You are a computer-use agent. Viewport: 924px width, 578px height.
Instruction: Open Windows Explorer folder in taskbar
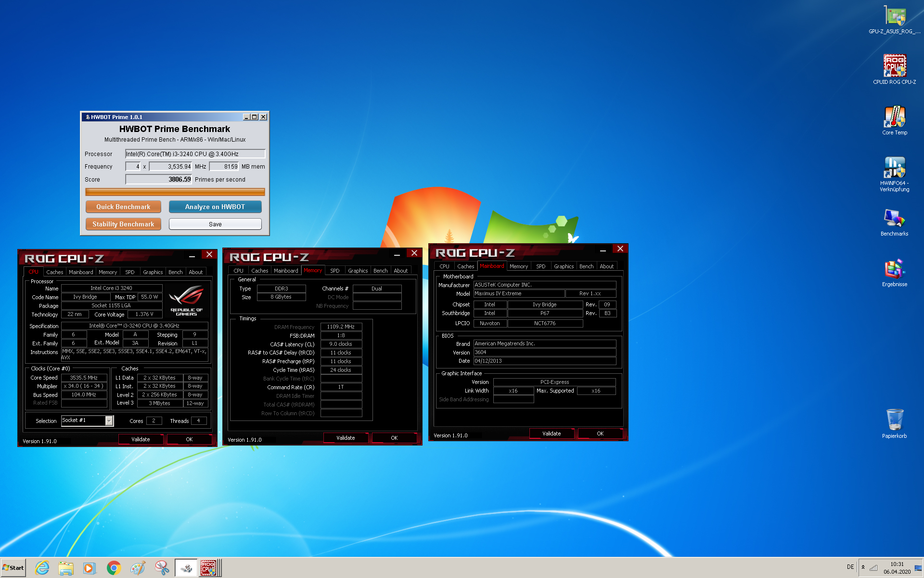(x=66, y=568)
